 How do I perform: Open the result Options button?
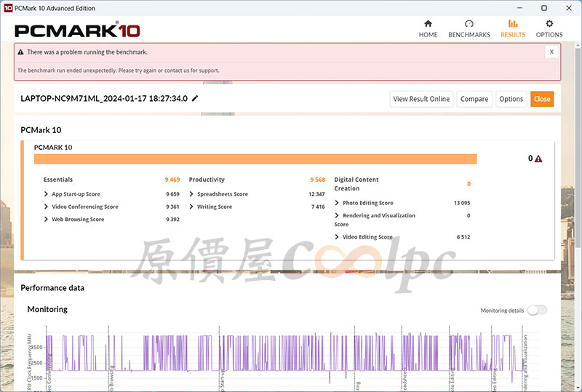pos(511,99)
